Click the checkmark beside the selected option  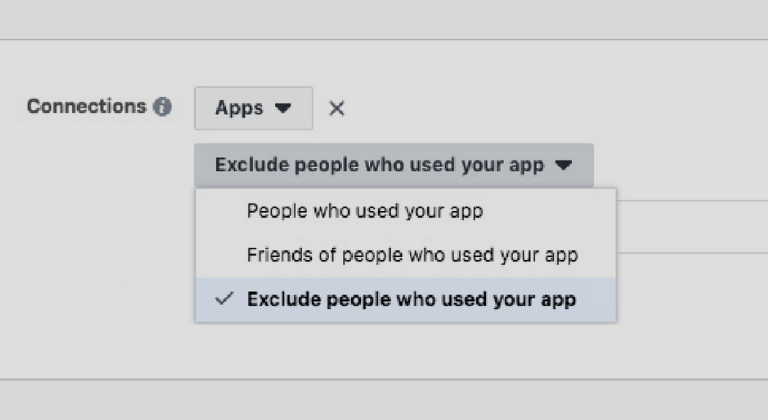(225, 299)
